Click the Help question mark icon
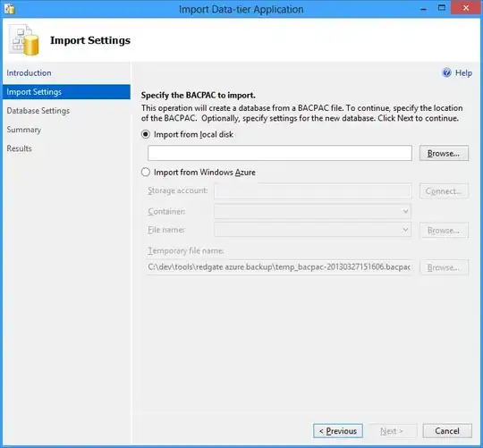This screenshot has height=448, width=483. 446,72
